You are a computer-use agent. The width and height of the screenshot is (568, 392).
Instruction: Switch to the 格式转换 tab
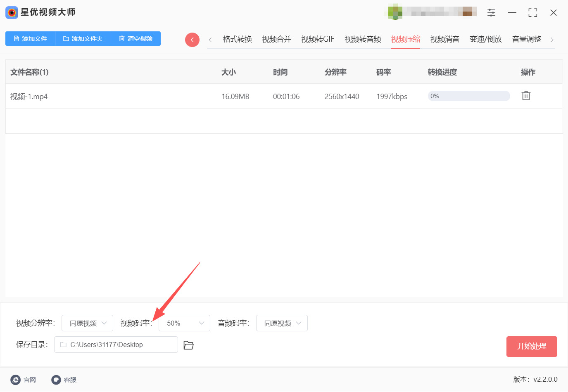click(238, 39)
